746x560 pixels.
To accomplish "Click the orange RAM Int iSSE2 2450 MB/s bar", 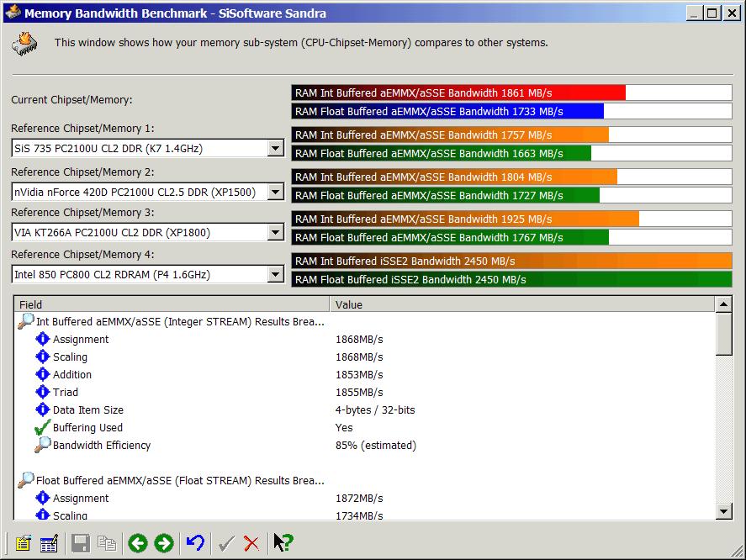I will click(x=511, y=261).
